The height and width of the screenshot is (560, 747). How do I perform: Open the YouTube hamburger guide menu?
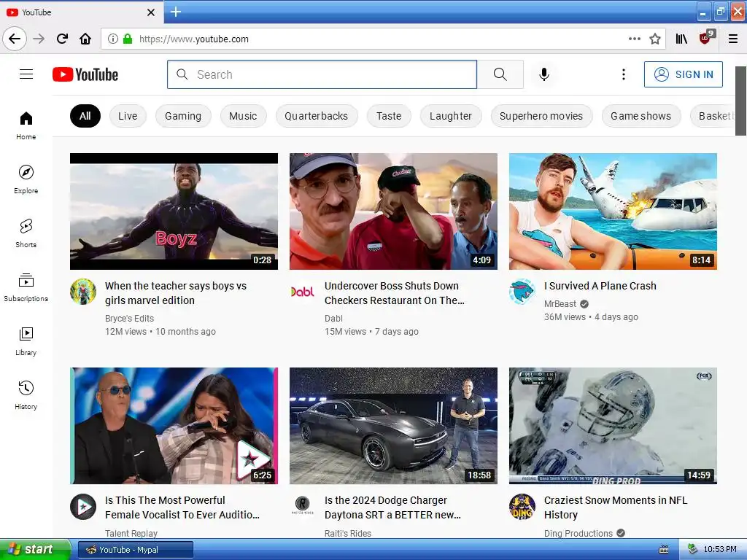(26, 74)
